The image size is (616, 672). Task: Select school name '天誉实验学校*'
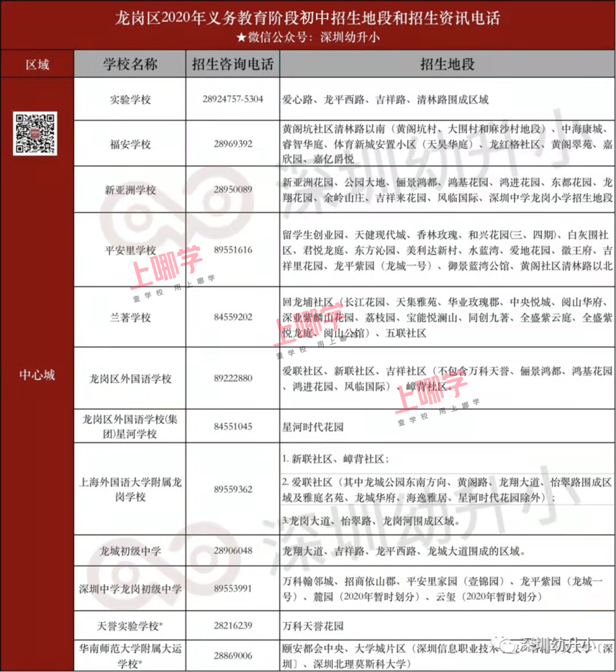tap(130, 626)
